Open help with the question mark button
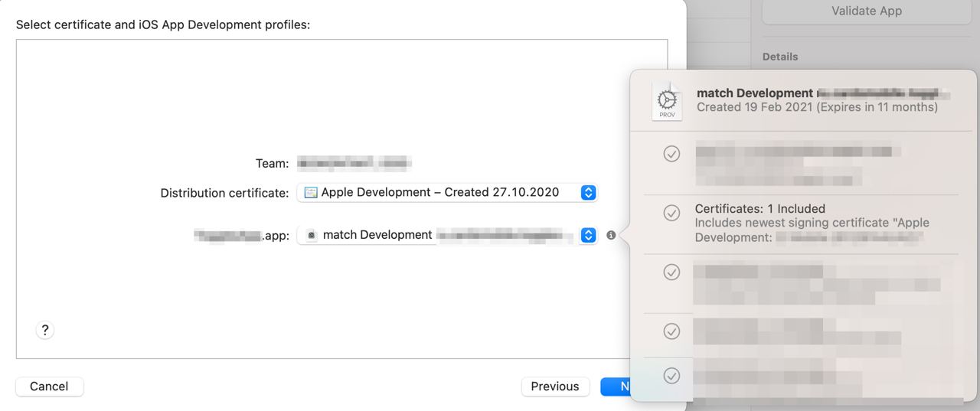 tap(45, 330)
